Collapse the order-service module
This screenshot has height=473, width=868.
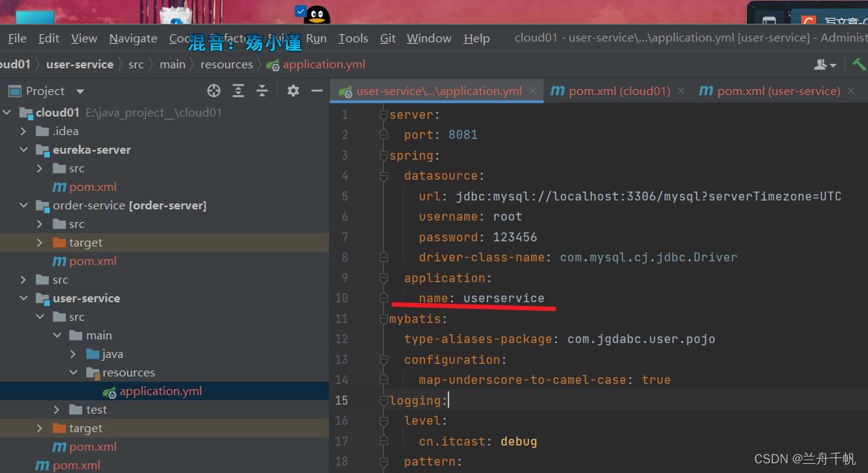click(x=23, y=206)
